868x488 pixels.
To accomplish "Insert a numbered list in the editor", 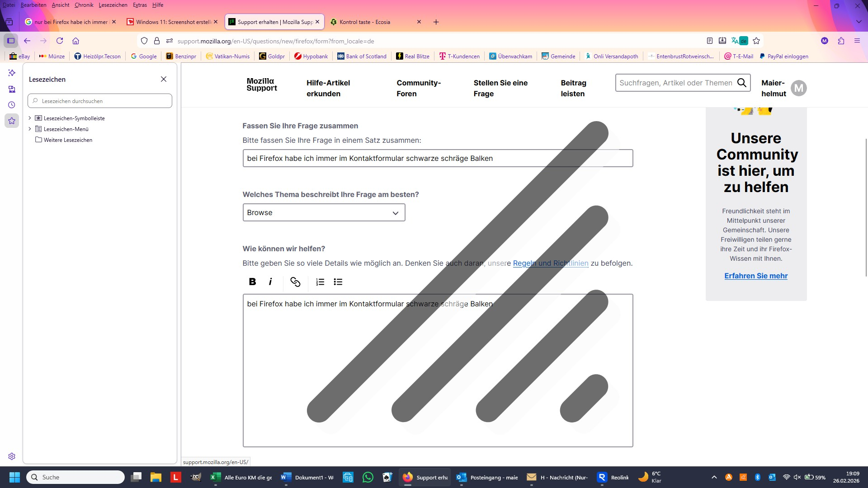I will pos(320,282).
